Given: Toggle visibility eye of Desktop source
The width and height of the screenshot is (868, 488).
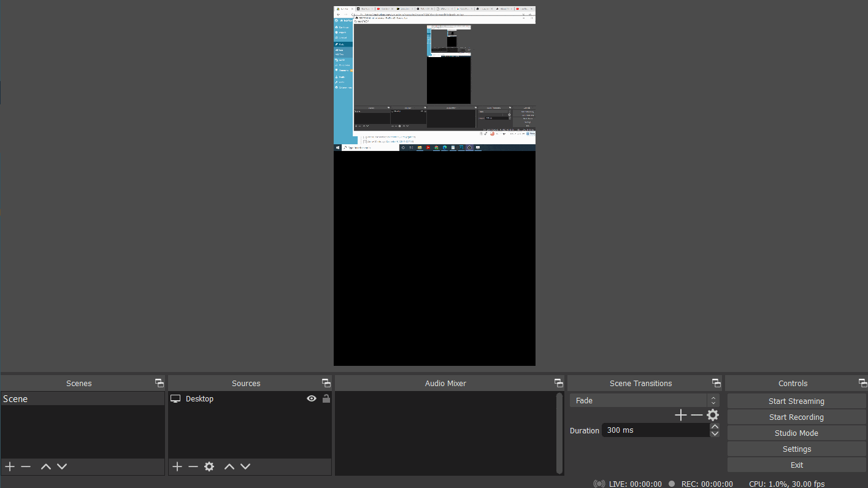Looking at the screenshot, I should pos(312,398).
